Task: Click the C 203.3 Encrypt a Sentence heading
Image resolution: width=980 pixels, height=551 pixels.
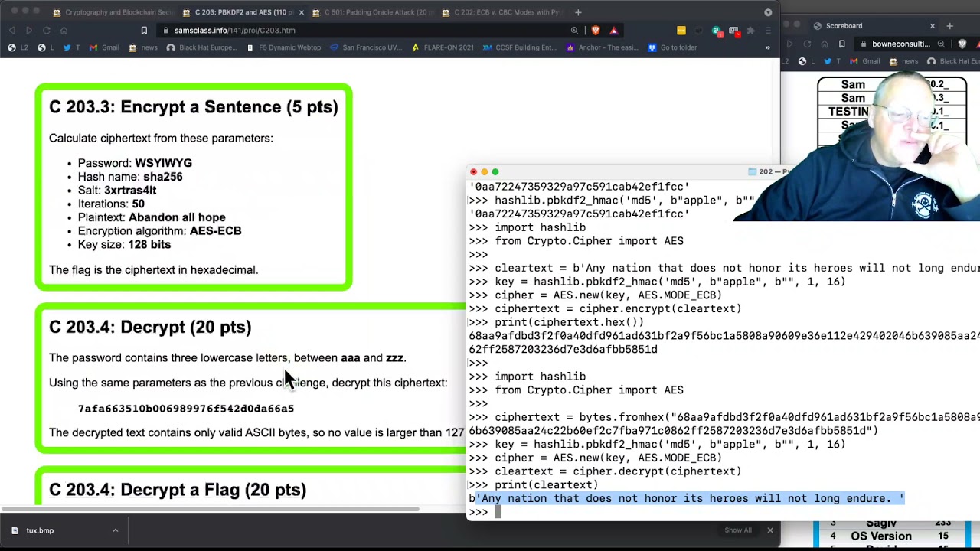Action: coord(194,107)
